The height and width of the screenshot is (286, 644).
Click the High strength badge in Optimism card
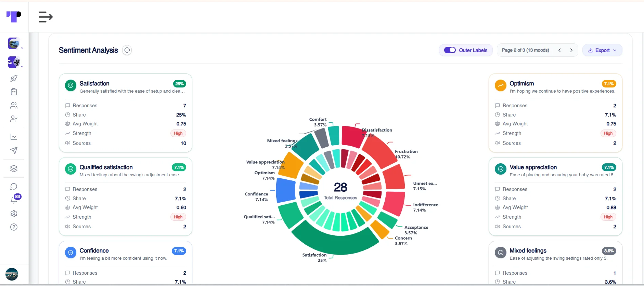click(x=608, y=133)
